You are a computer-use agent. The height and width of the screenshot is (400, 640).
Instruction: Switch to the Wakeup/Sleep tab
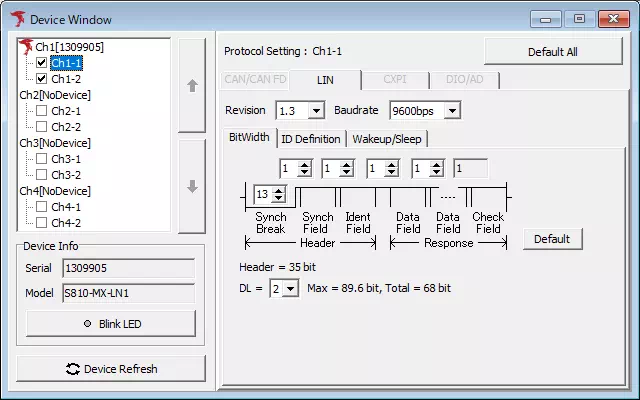coord(385,139)
